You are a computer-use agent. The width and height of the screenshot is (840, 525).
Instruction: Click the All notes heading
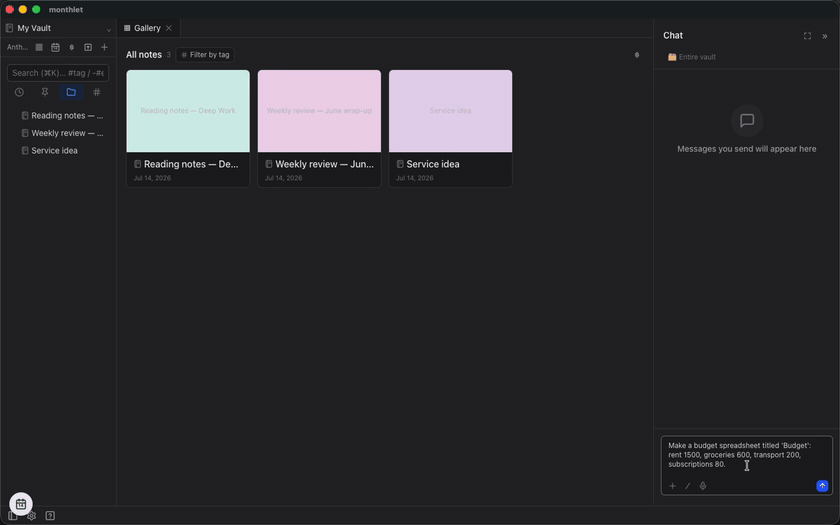tap(144, 55)
